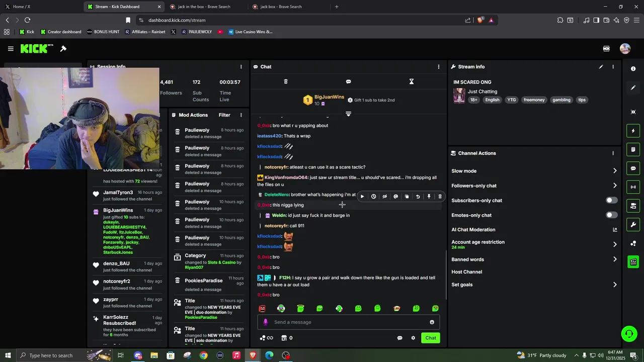Click the green Chat send button

pos(431,338)
